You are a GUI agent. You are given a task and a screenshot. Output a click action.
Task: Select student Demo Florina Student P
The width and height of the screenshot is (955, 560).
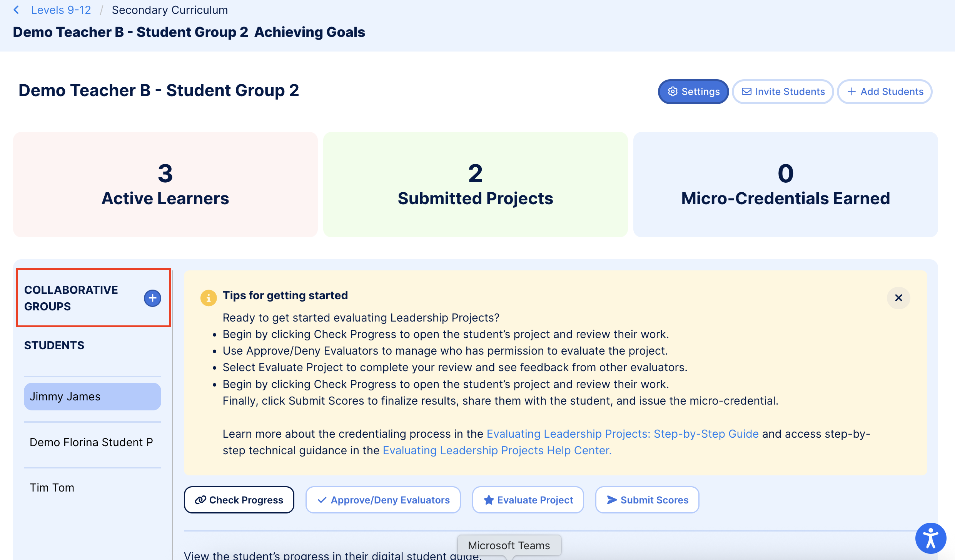[92, 442]
